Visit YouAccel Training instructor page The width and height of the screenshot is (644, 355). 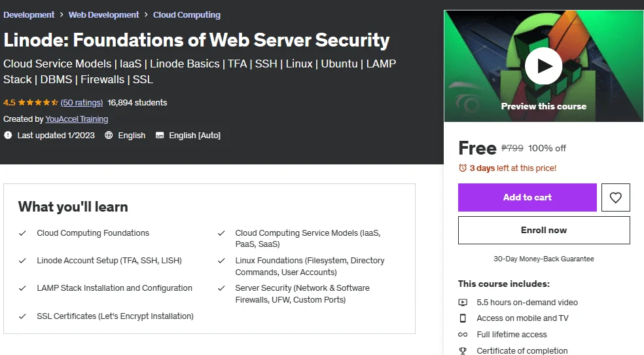[x=77, y=119]
